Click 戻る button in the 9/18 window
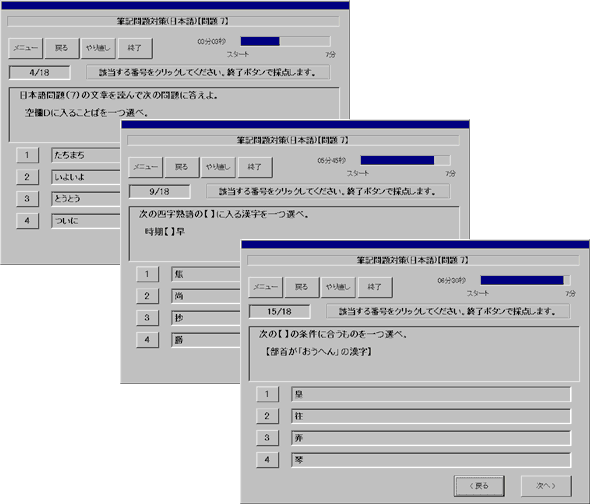The height and width of the screenshot is (504, 590). coord(182,167)
